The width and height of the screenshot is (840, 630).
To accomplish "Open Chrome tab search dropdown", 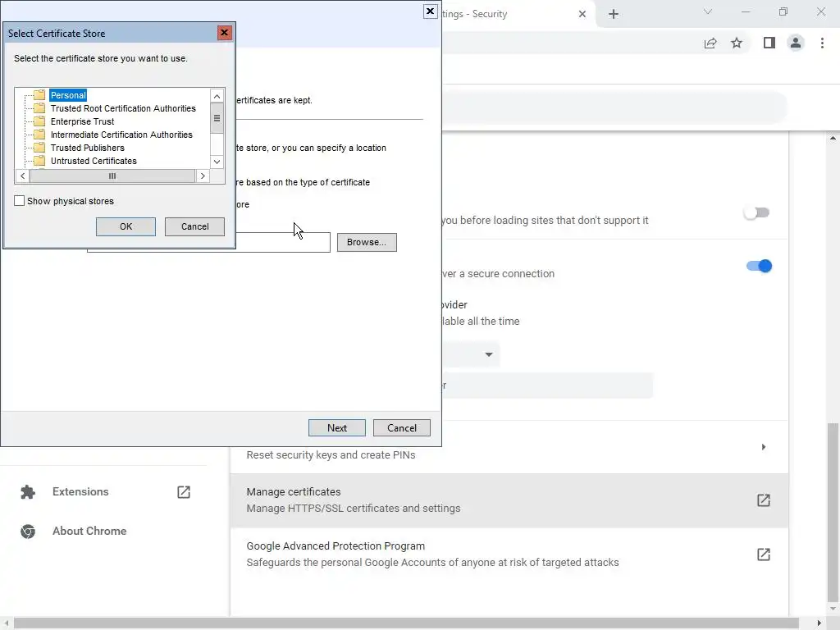I will tap(708, 11).
